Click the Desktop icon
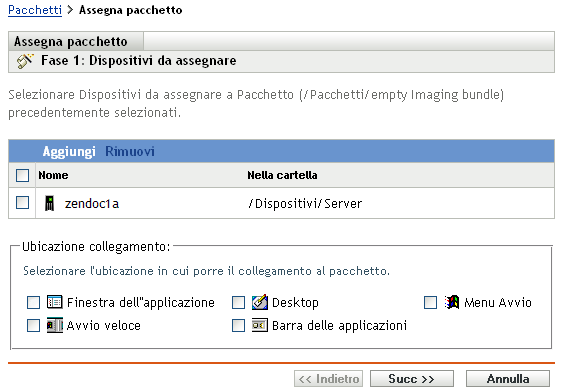566x392 pixels. point(260,302)
